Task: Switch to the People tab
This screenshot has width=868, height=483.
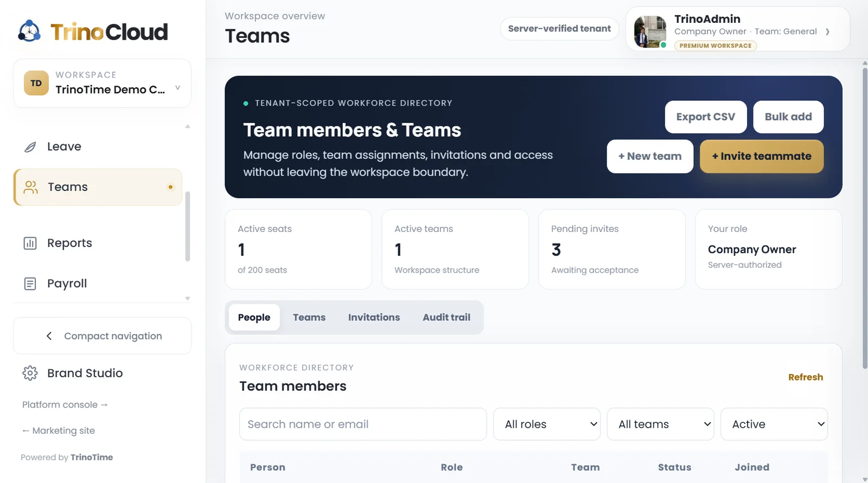Action: pos(254,317)
